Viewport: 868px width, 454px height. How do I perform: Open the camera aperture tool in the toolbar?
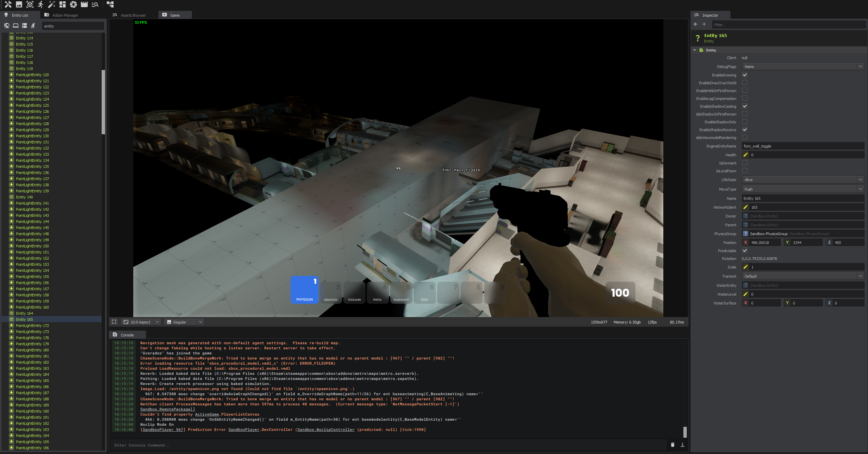click(73, 4)
